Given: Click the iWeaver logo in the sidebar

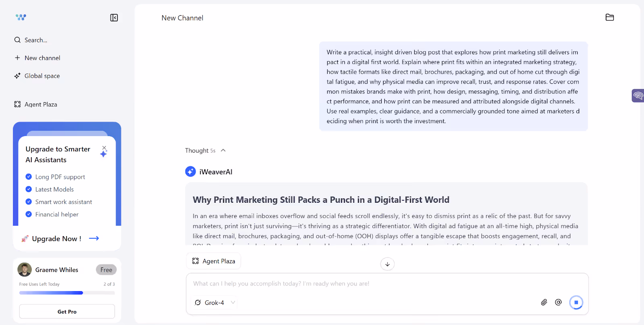Looking at the screenshot, I should (x=21, y=17).
